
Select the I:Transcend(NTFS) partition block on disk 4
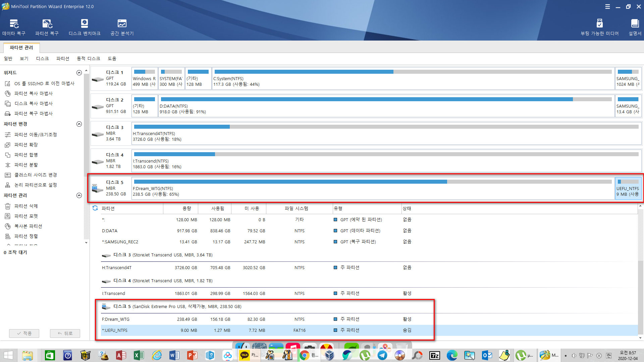tap(386, 161)
